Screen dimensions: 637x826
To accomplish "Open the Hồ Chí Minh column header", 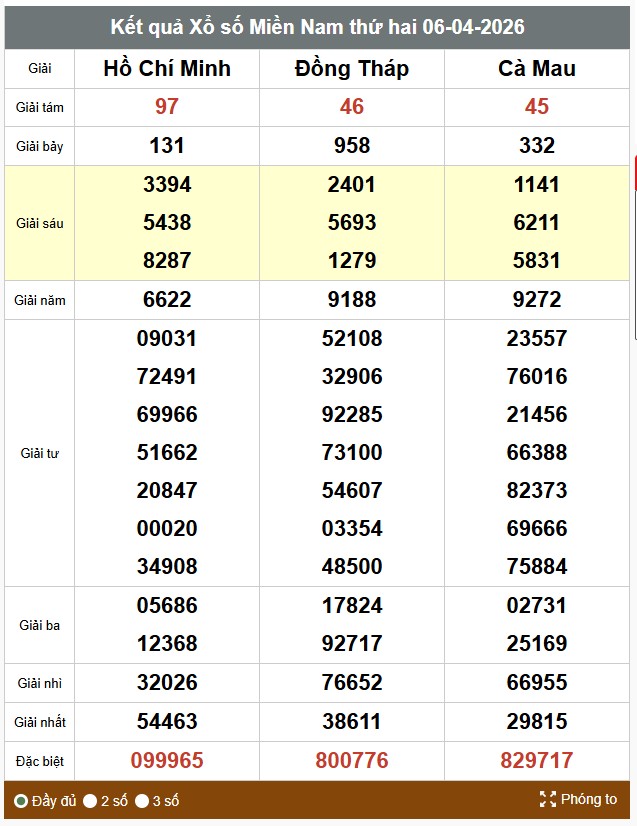I will click(167, 68).
